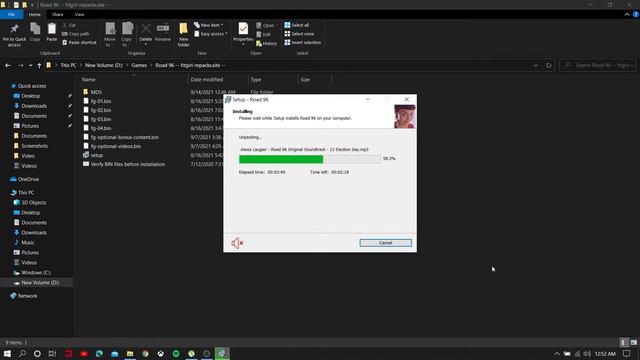This screenshot has height=360, width=640.
Task: Open address bar history dropdown
Action: tap(536, 65)
